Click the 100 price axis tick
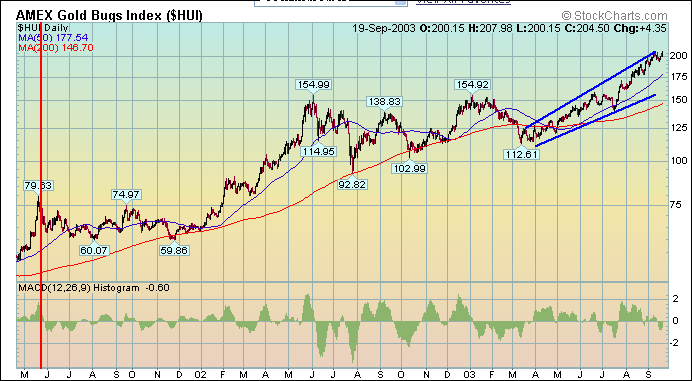Viewport: 692px width, 381px height. point(680,161)
